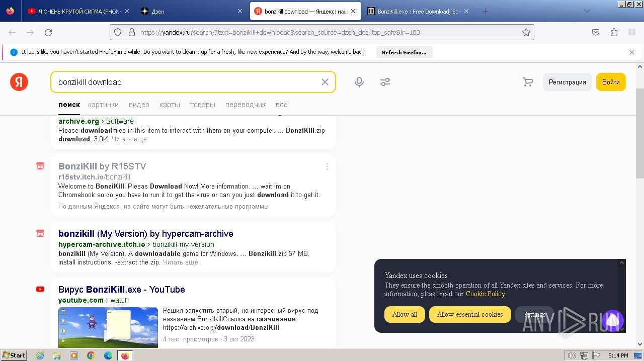This screenshot has height=362, width=644.
Task: Click Refresh Firefox button
Action: click(x=404, y=52)
